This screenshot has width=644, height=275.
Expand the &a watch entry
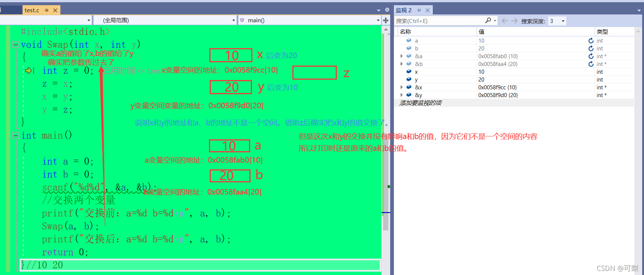click(402, 56)
